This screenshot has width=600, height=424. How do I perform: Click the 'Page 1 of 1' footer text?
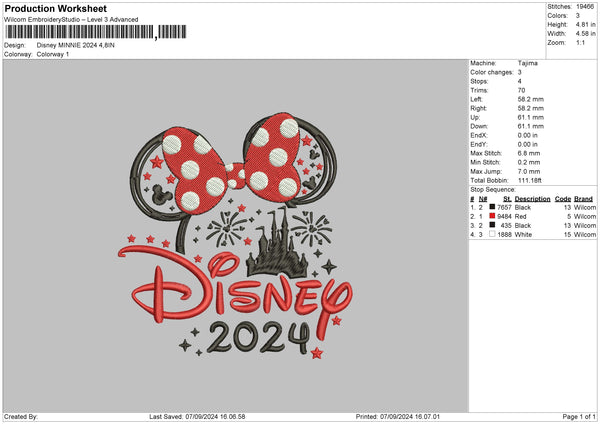[579, 417]
